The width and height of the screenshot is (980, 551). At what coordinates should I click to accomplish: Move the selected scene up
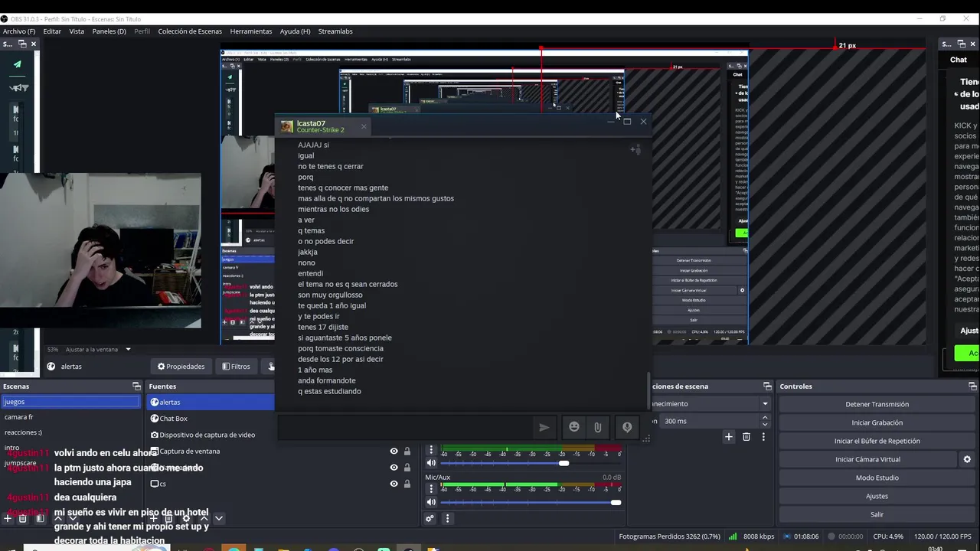tap(57, 518)
